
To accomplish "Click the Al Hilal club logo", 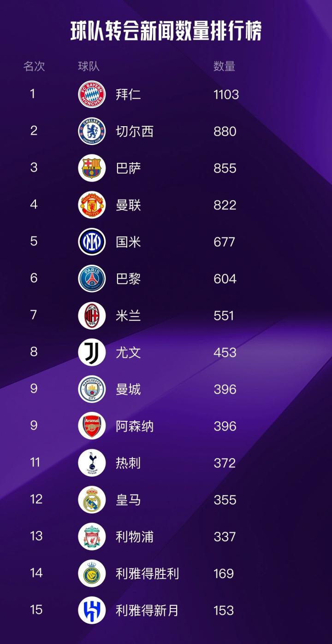I will tap(92, 610).
